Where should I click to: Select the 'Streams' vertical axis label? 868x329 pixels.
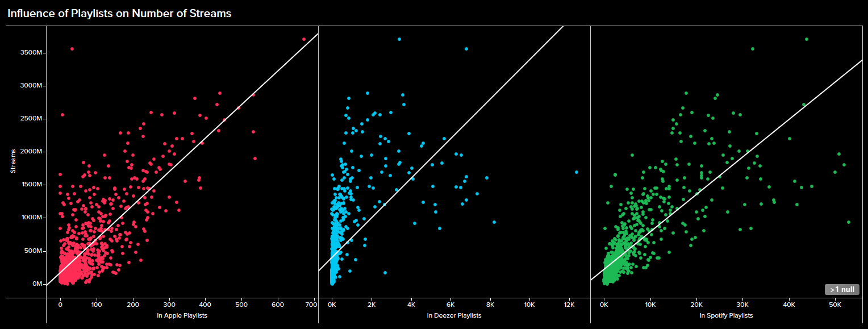pyautogui.click(x=13, y=161)
